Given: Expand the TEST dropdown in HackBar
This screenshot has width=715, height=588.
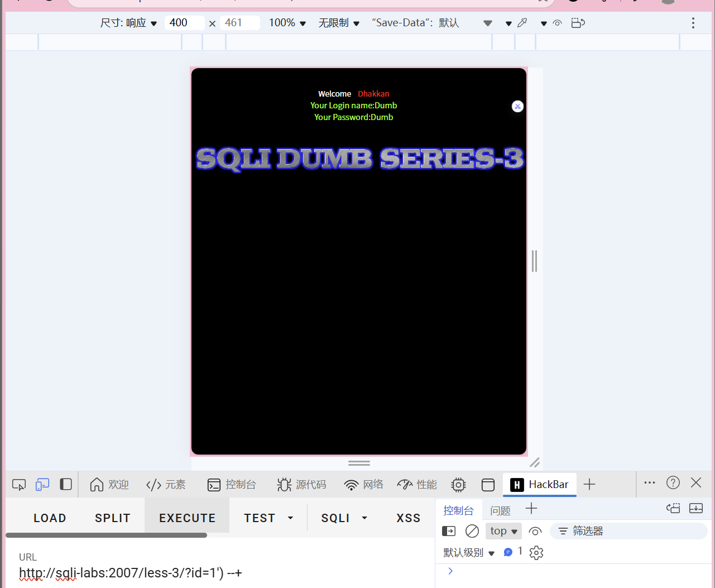Looking at the screenshot, I should click(290, 518).
